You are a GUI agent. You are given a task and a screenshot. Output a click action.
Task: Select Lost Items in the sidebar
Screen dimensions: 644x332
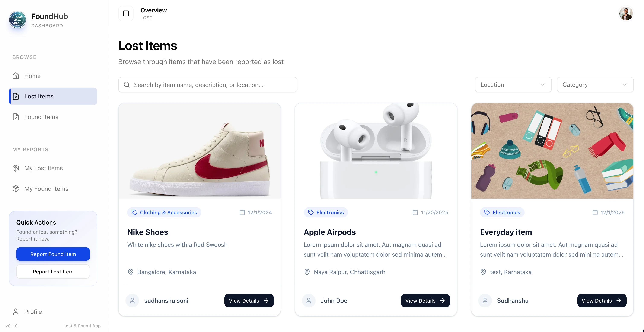click(53, 96)
